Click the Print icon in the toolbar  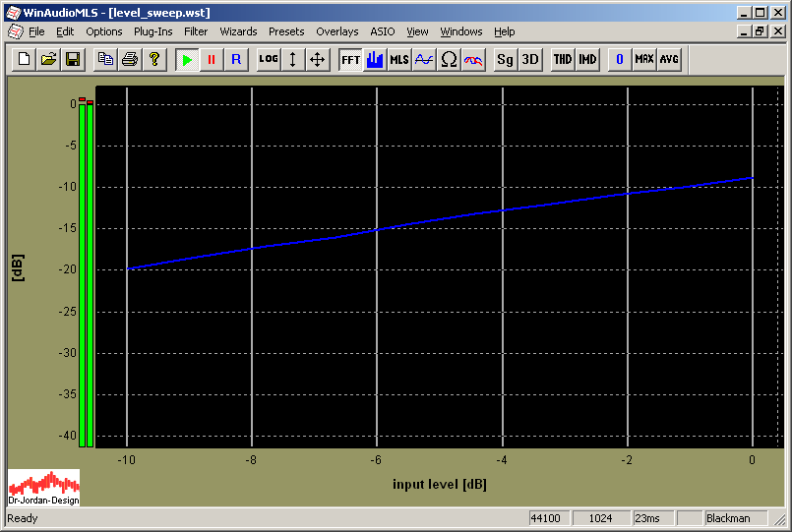[x=129, y=59]
